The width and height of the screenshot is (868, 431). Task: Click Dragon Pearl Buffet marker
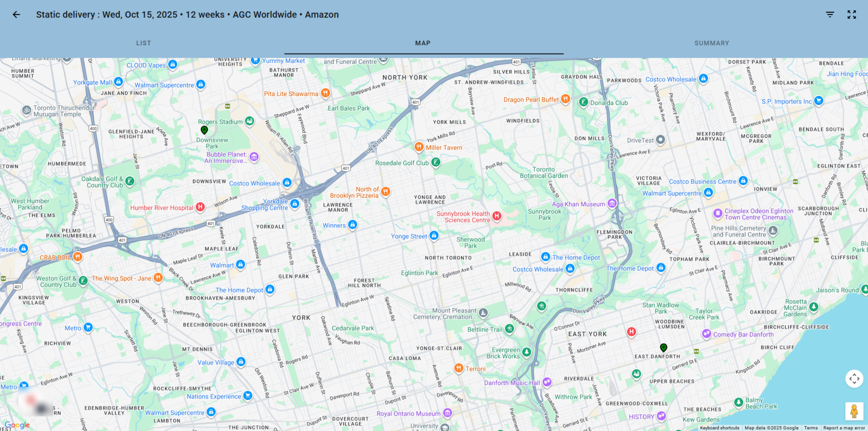pyautogui.click(x=565, y=99)
